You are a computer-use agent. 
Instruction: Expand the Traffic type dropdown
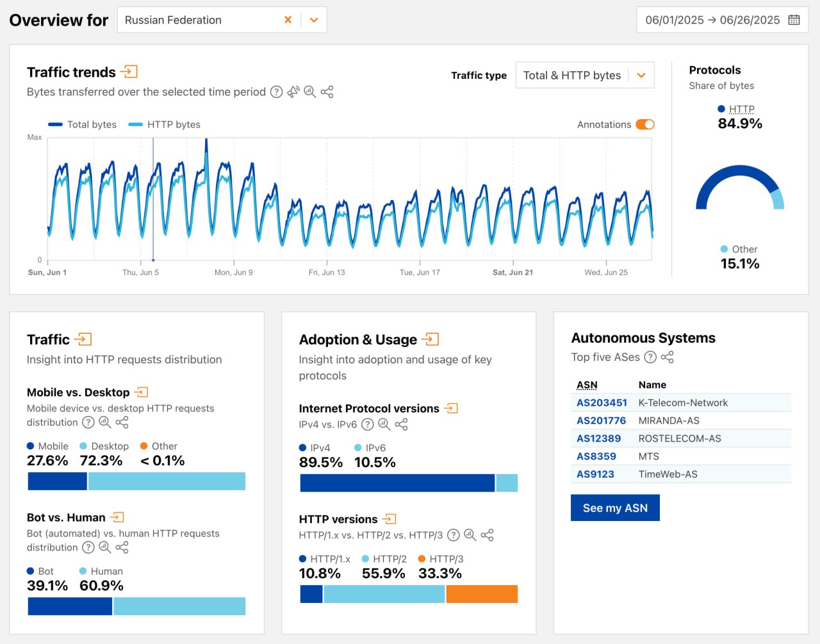click(x=641, y=76)
